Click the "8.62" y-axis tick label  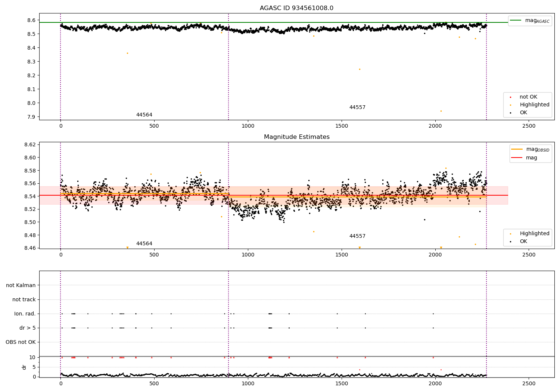[x=30, y=144]
